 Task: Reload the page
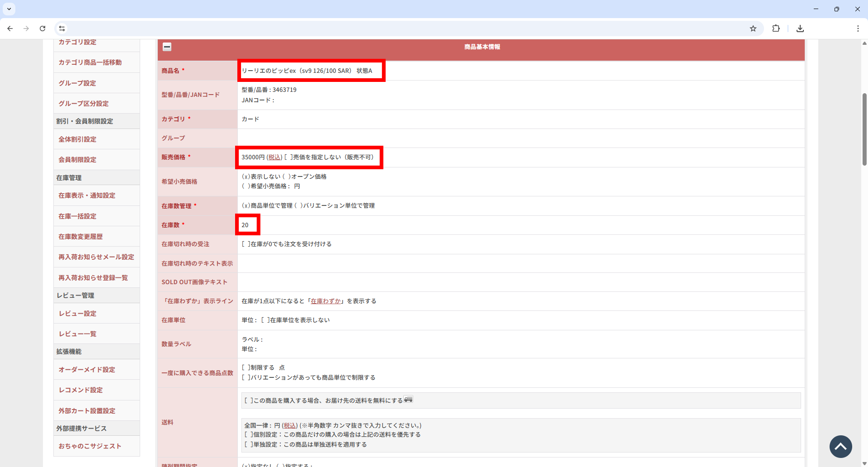(x=42, y=29)
